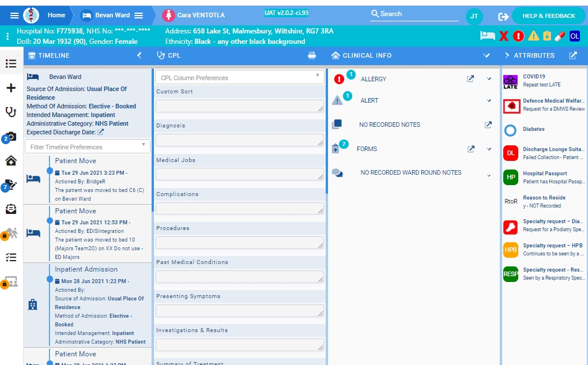Click the medication pill icon in banner
This screenshot has height=365, width=588.
[560, 36]
